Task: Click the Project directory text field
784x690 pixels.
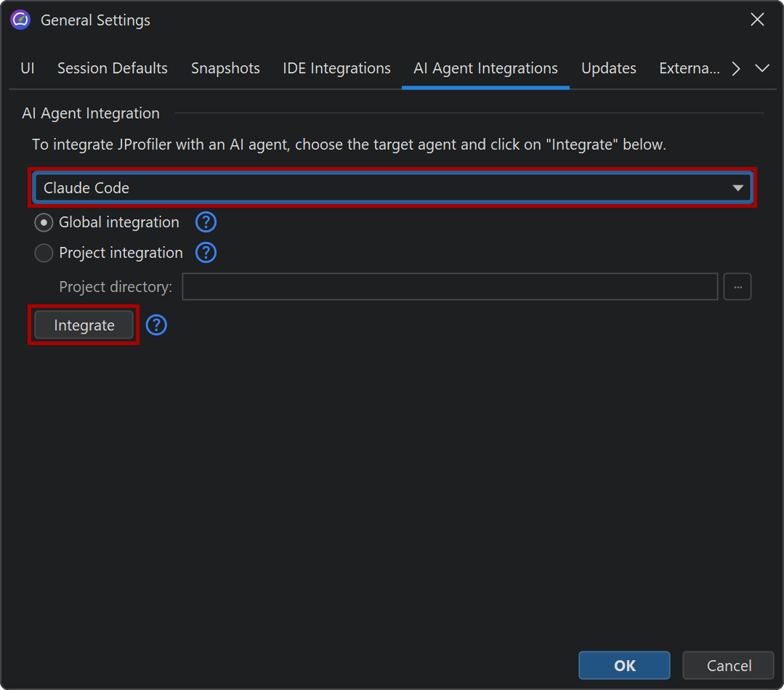Action: click(450, 287)
